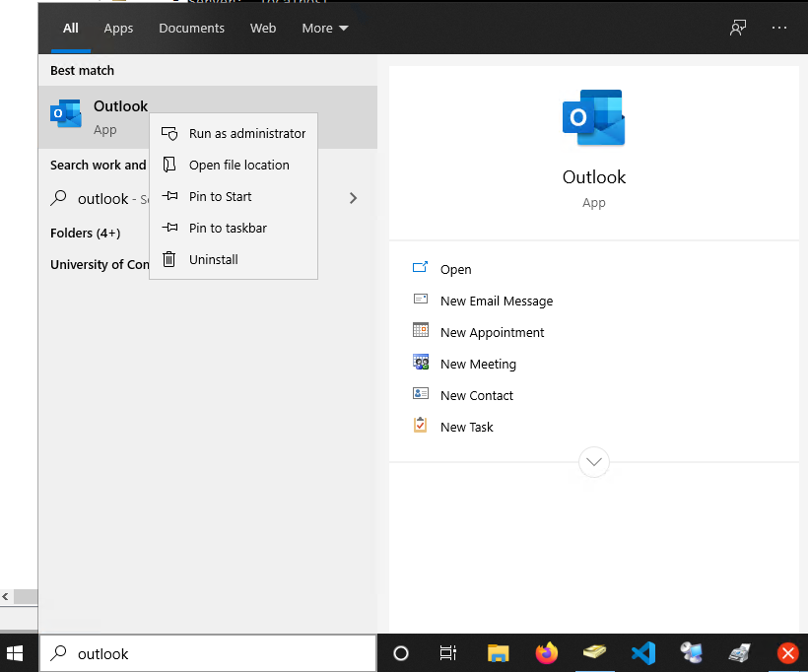The image size is (808, 672).
Task: Click the clipboard icon for New Task
Action: point(421,425)
